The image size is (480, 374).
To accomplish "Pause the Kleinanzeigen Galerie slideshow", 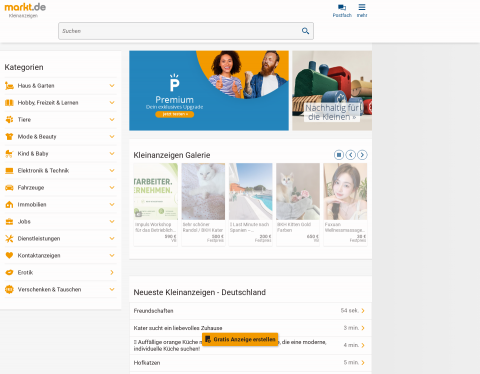I will 339,155.
